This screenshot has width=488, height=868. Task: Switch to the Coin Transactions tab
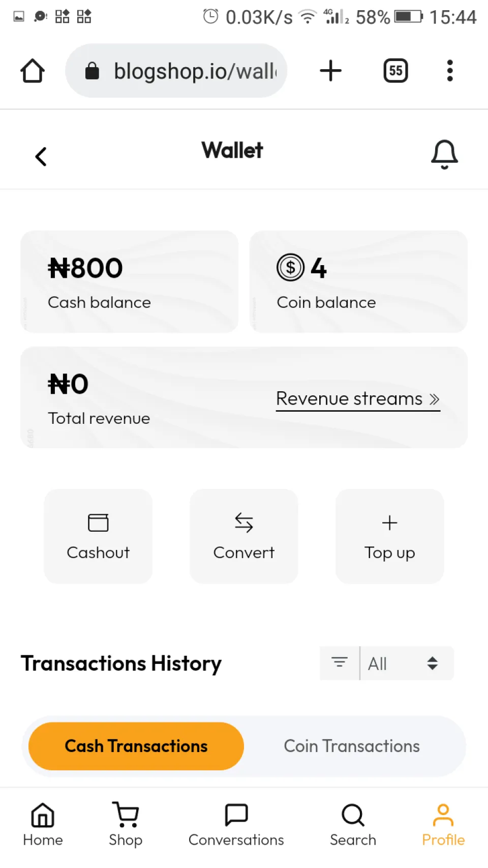tap(352, 746)
